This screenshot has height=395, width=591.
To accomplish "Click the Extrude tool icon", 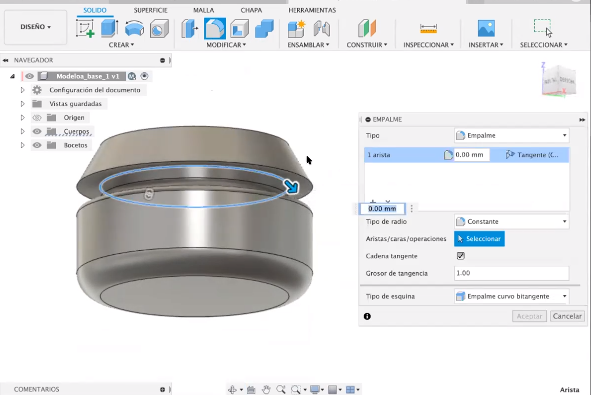I will (x=109, y=29).
